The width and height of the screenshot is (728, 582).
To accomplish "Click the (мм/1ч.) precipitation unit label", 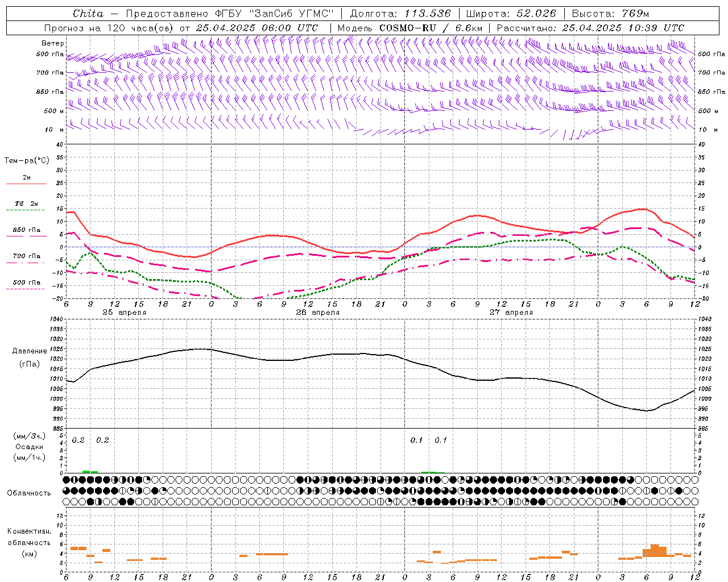I will click(x=30, y=458).
